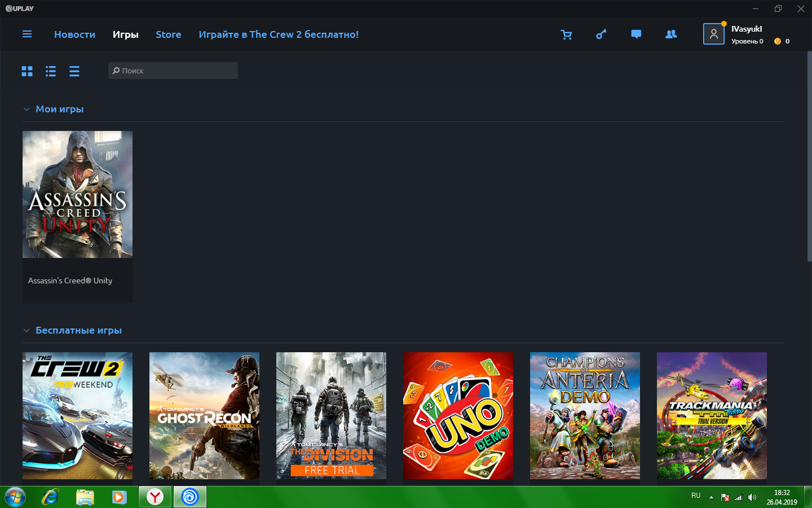Click the Uplay taskbar icon
The height and width of the screenshot is (508, 812).
190,497
